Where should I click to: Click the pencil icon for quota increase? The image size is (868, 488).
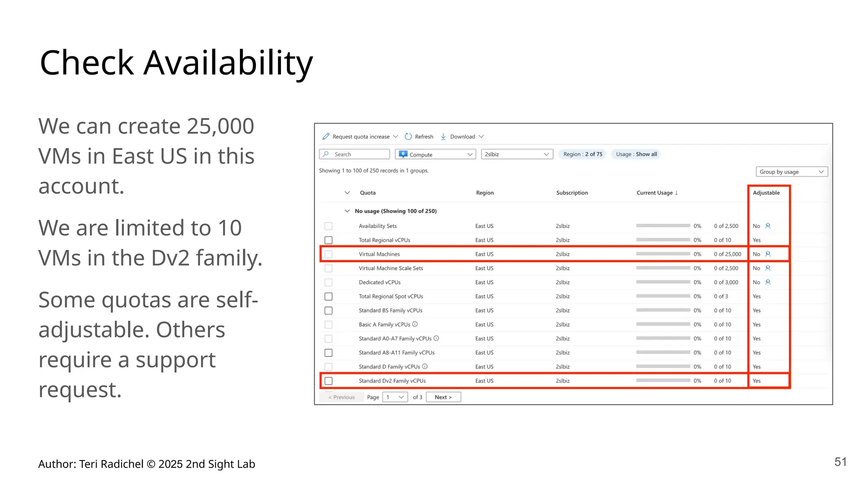[x=325, y=136]
